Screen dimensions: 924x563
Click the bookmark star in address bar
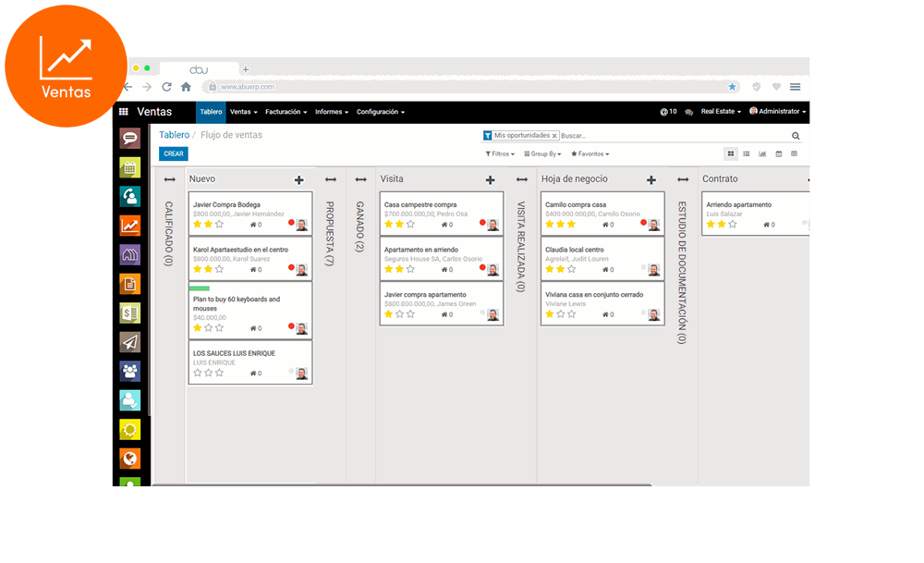(x=732, y=87)
